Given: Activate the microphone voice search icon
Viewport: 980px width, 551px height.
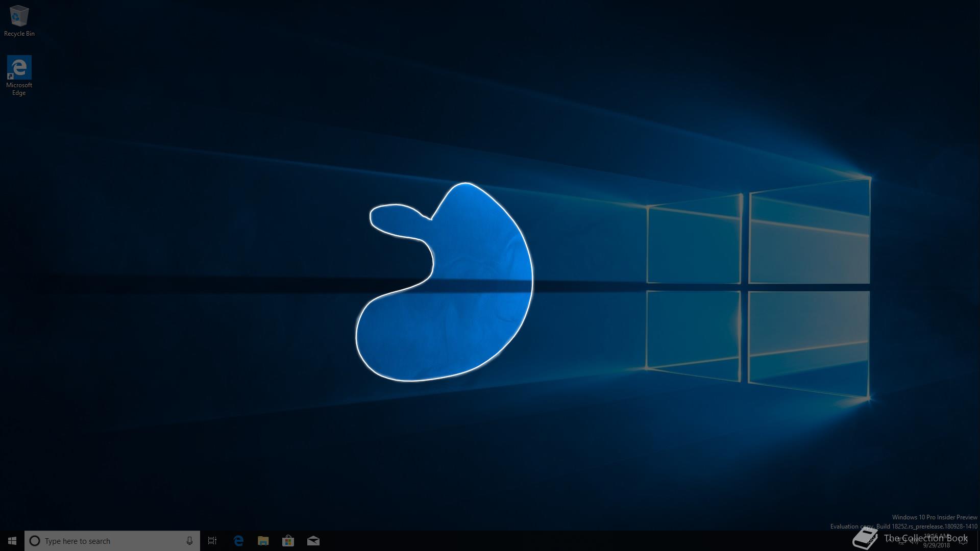Looking at the screenshot, I should (189, 541).
